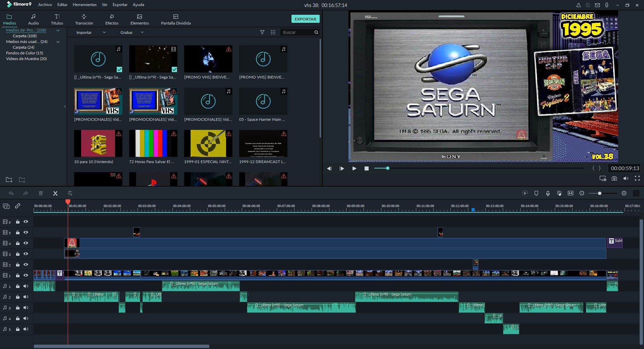Select Fondos de Color (15) folder
This screenshot has width=644, height=349.
click(x=24, y=53)
